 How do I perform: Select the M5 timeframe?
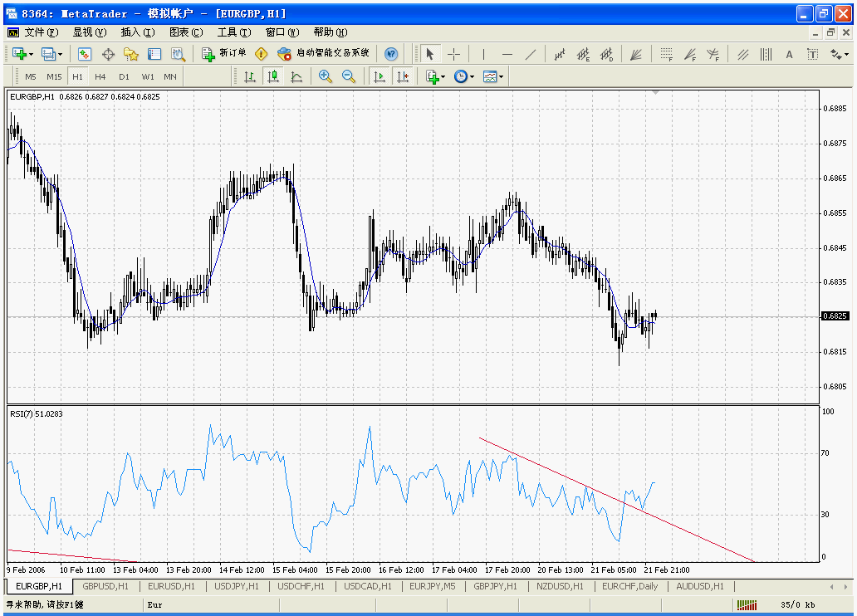[x=31, y=76]
